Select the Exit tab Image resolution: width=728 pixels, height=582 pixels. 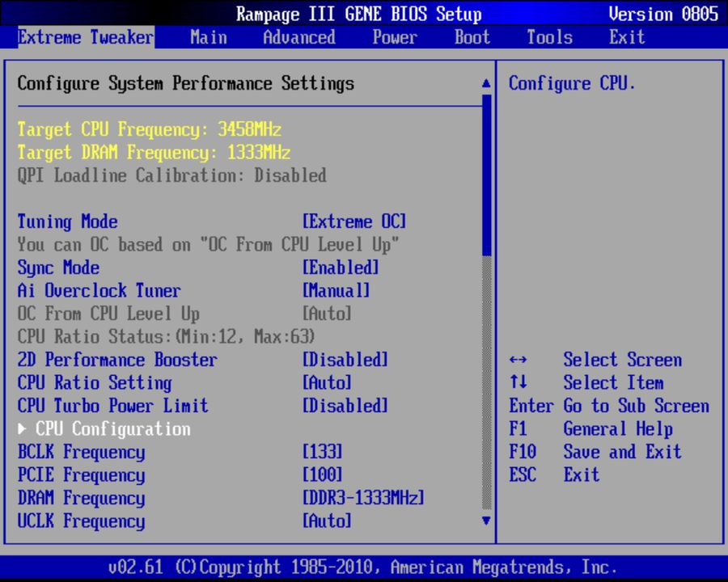[627, 37]
